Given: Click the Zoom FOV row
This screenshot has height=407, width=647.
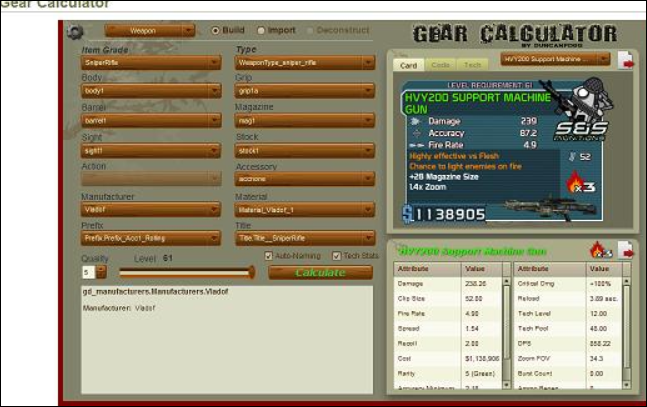Looking at the screenshot, I should (568, 359).
